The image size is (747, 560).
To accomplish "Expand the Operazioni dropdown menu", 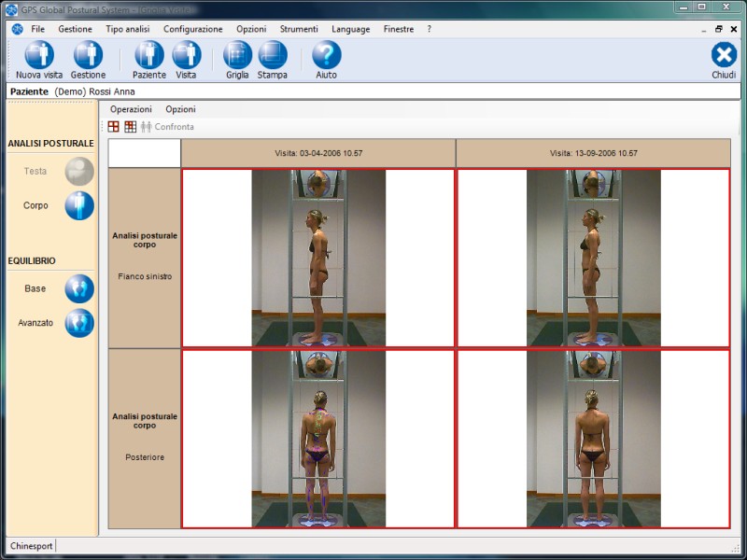I will click(131, 109).
